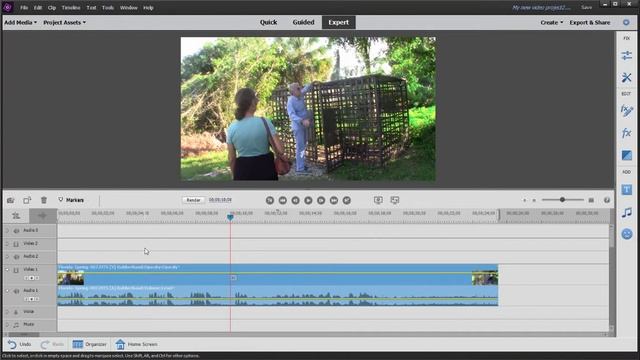The height and width of the screenshot is (360, 640).
Task: Open the Music panel
Action: click(x=627, y=212)
